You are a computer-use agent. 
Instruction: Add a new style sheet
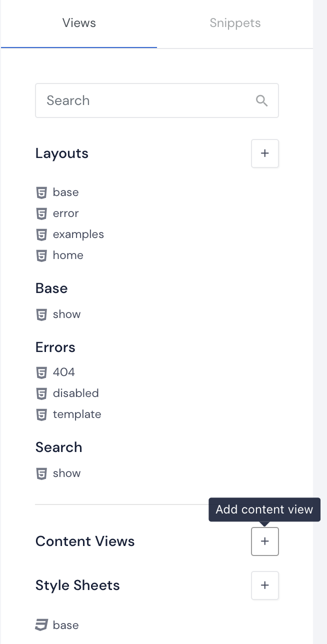(265, 585)
